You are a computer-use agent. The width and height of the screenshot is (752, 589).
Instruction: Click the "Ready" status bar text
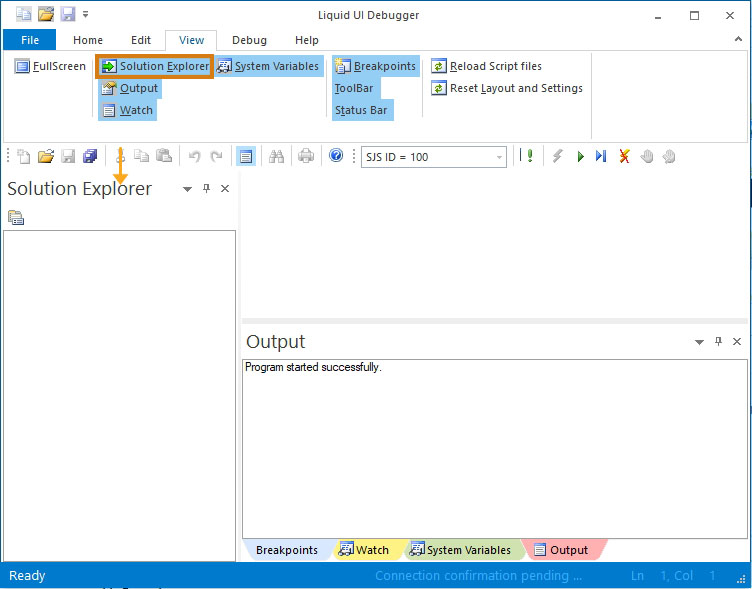click(x=27, y=575)
